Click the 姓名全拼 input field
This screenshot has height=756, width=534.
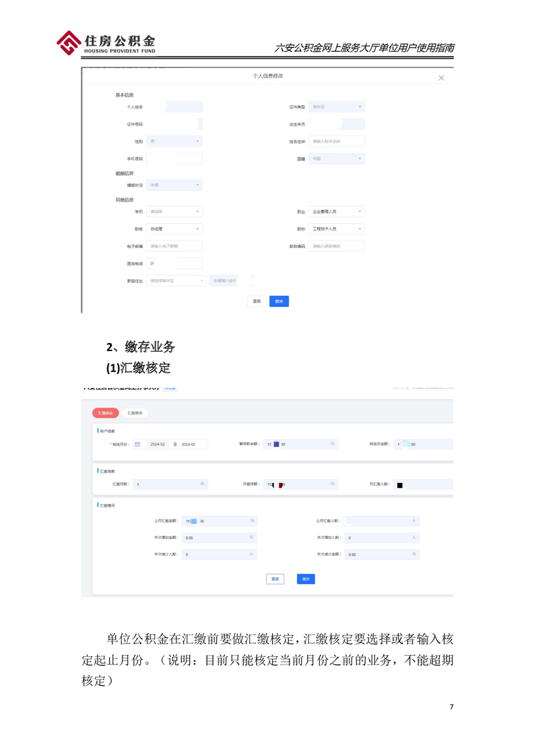coord(336,141)
